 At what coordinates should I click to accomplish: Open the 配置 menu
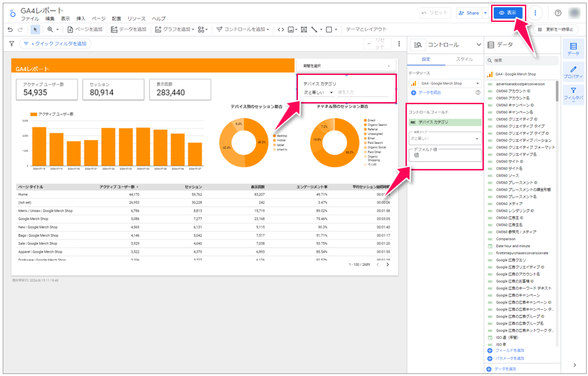coord(116,19)
